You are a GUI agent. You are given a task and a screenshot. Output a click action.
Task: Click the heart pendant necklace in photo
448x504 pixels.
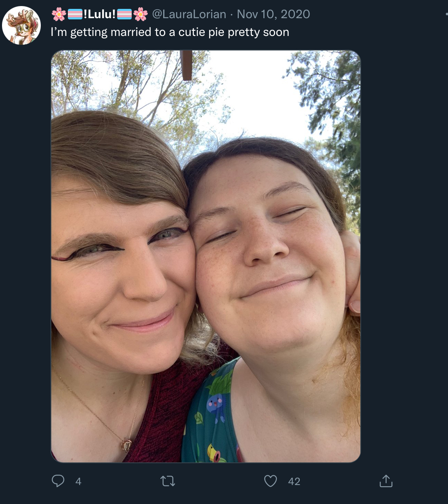(x=126, y=445)
